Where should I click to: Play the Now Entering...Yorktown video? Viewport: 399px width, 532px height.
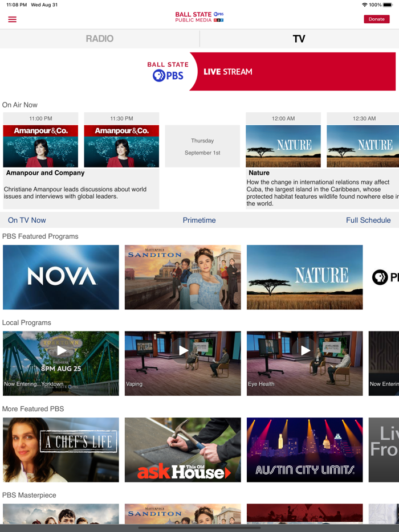[62, 350]
